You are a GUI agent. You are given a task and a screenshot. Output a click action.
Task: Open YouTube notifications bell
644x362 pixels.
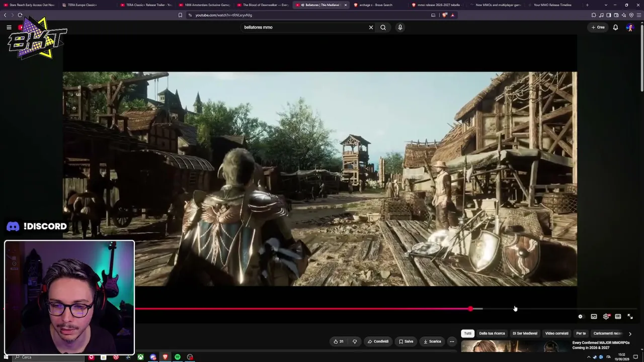click(615, 27)
